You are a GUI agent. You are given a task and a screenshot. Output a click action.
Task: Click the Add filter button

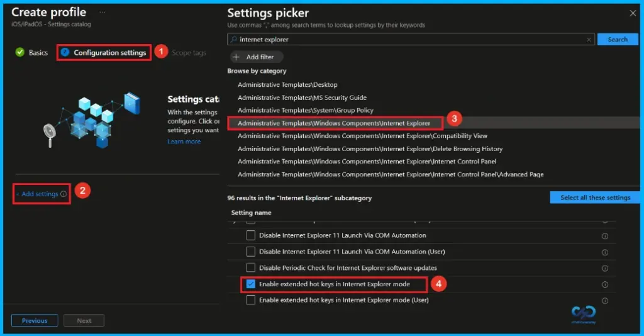257,57
